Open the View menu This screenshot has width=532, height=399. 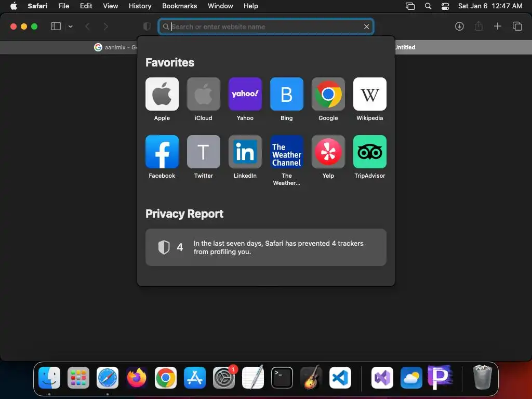pyautogui.click(x=110, y=6)
